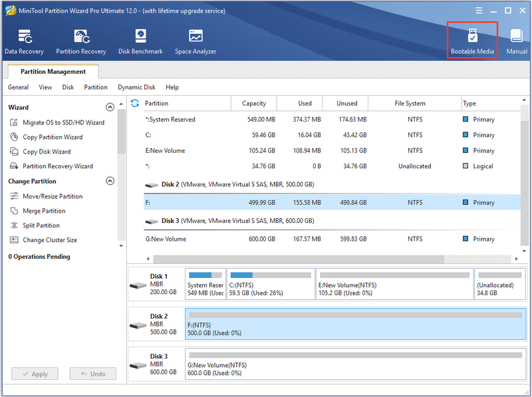Open the Manual
532x397 pixels.
(517, 42)
